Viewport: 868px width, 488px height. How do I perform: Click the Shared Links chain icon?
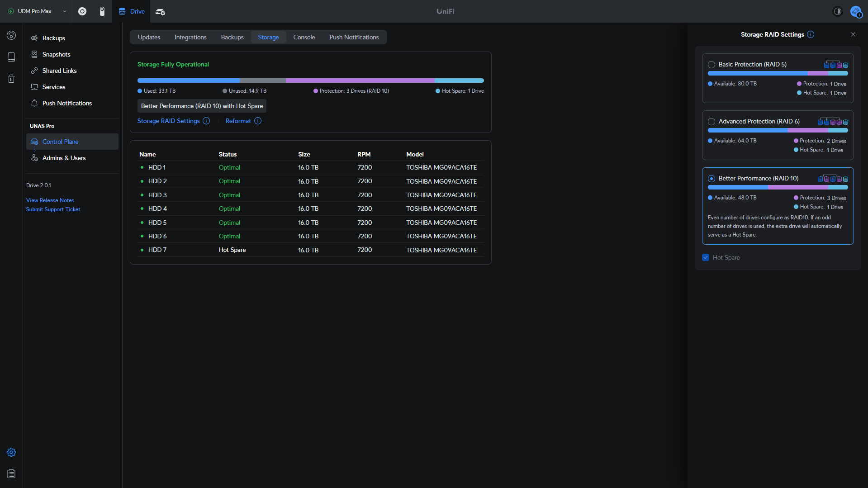click(34, 71)
